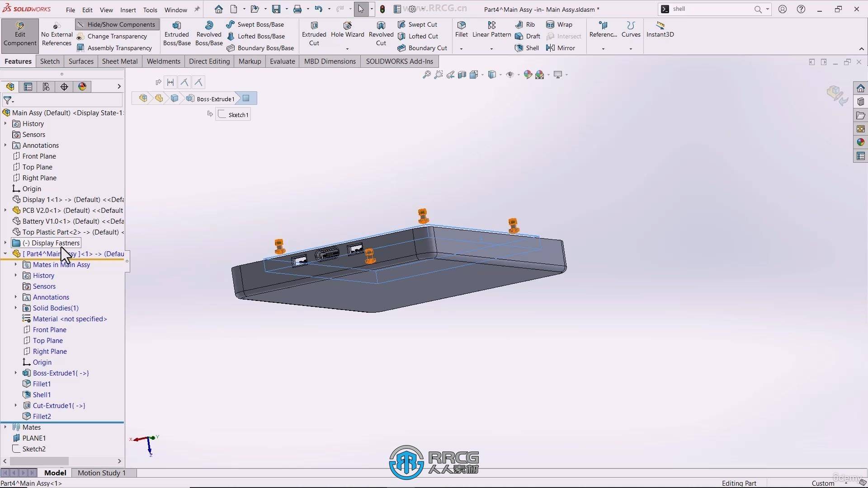The width and height of the screenshot is (868, 488).
Task: Switch to the Sheet Metal tab
Action: click(120, 61)
